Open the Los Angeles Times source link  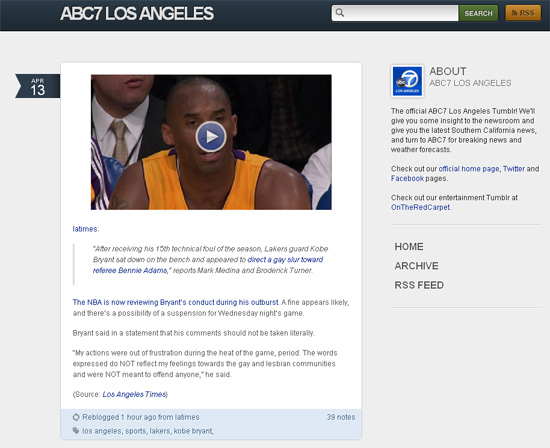coord(134,394)
